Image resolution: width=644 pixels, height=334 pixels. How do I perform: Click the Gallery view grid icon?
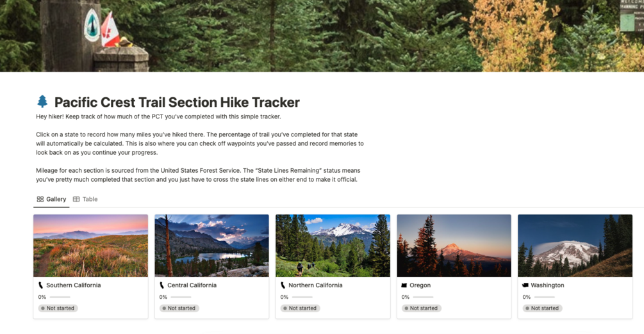[x=40, y=199]
